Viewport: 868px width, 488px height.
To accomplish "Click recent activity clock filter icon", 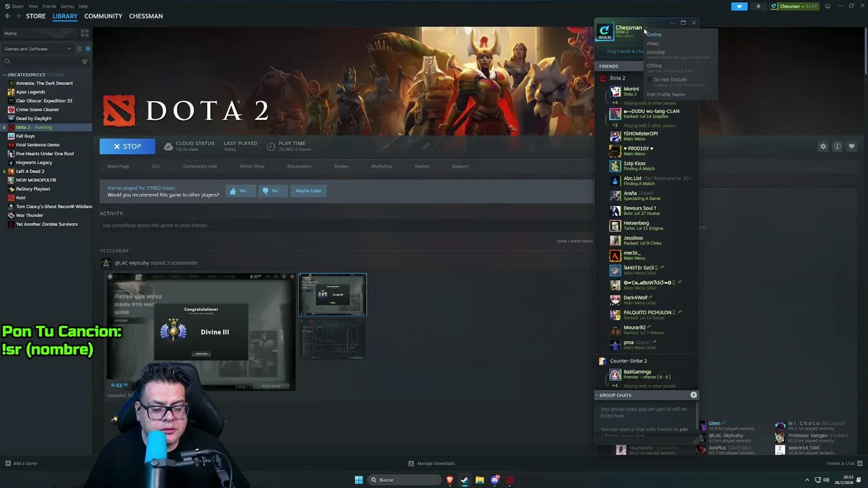I will pos(79,49).
